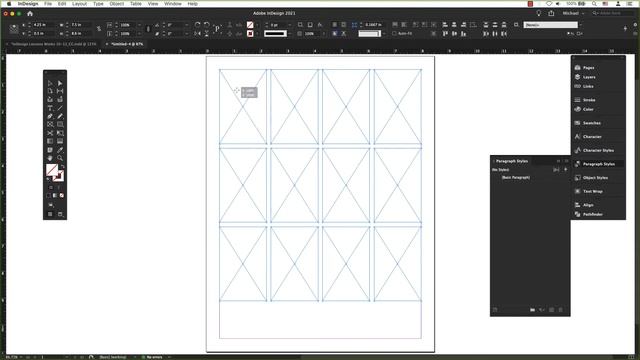The height and width of the screenshot is (360, 640).
Task: Select the Gradient Swatch tool
Action: click(50, 141)
